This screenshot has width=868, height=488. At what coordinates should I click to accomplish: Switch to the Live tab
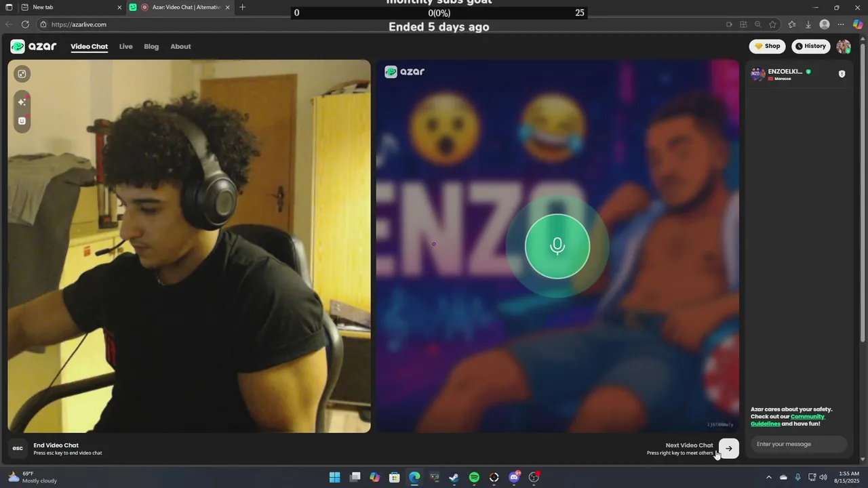click(x=126, y=47)
